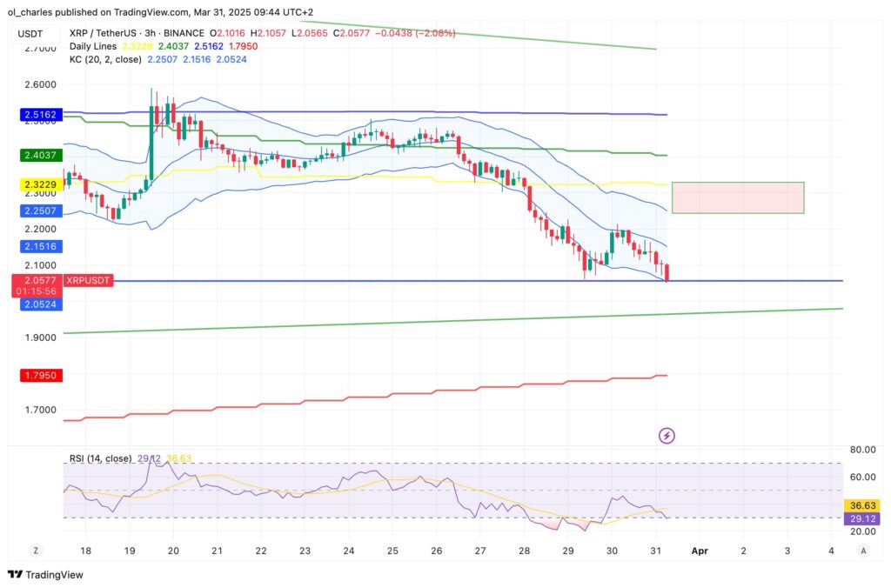This screenshot has height=588, width=891.
Task: Enable auto-scale with the A price axis button
Action: pyautogui.click(x=863, y=551)
